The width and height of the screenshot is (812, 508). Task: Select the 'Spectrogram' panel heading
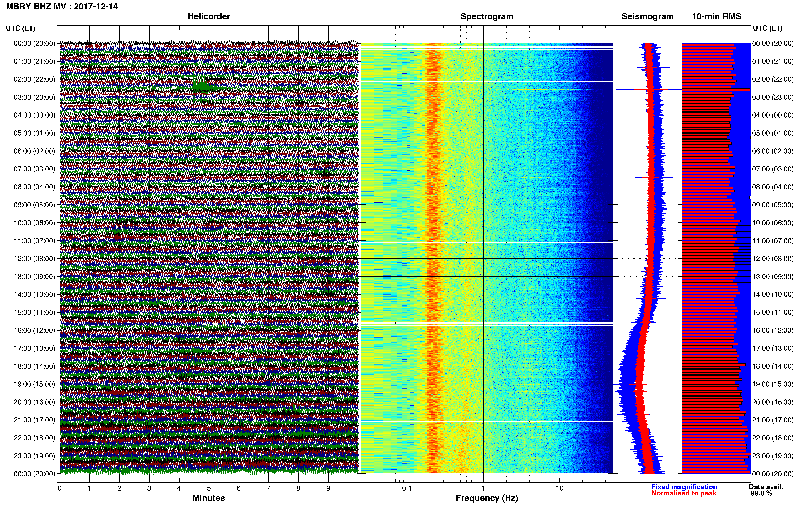point(487,16)
